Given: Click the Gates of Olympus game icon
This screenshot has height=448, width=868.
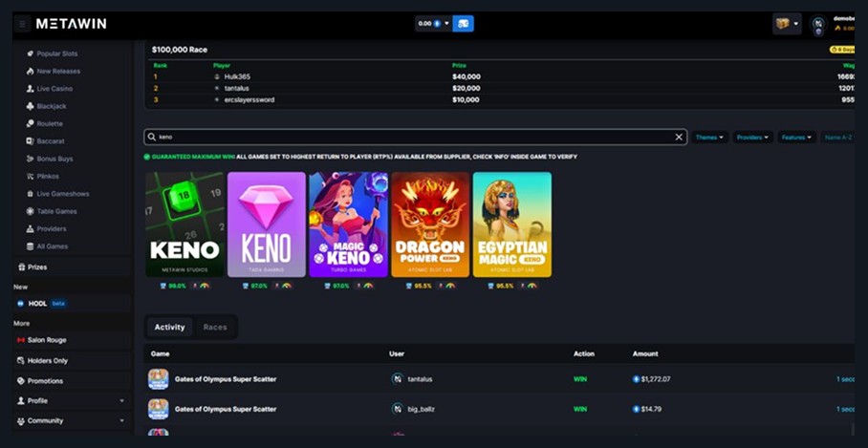Looking at the screenshot, I should pyautogui.click(x=158, y=379).
